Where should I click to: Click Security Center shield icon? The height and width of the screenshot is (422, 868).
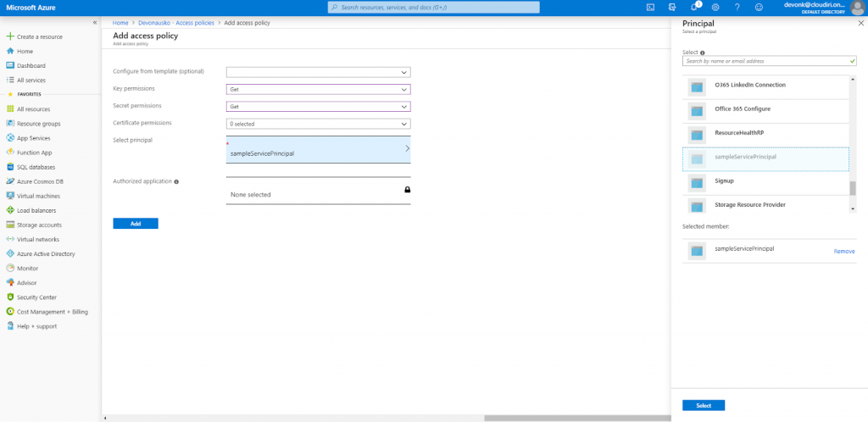point(10,297)
